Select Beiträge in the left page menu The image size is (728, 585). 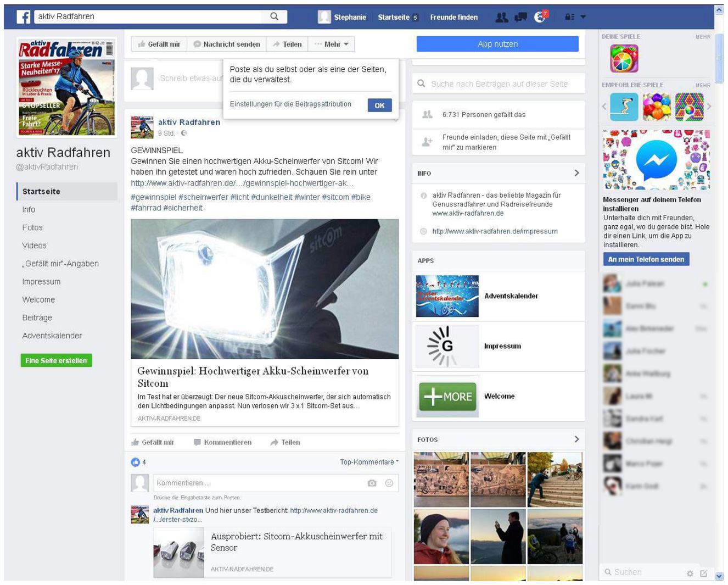37,317
